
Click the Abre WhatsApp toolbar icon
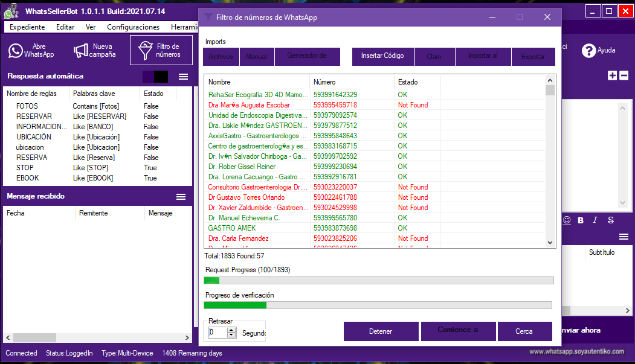click(x=15, y=51)
